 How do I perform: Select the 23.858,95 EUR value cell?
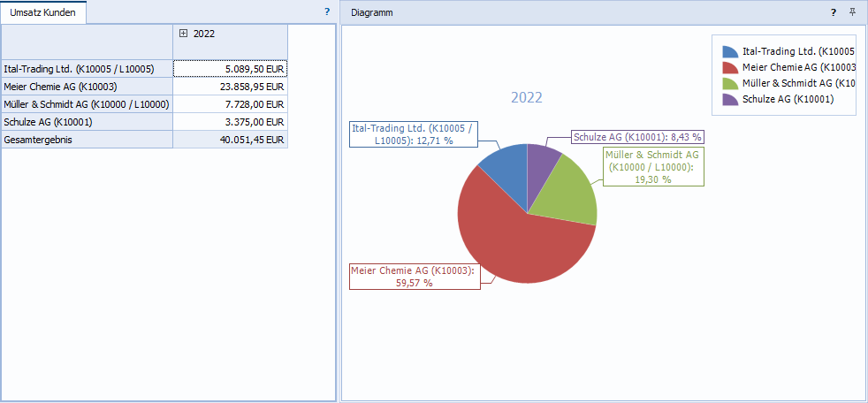[230, 87]
